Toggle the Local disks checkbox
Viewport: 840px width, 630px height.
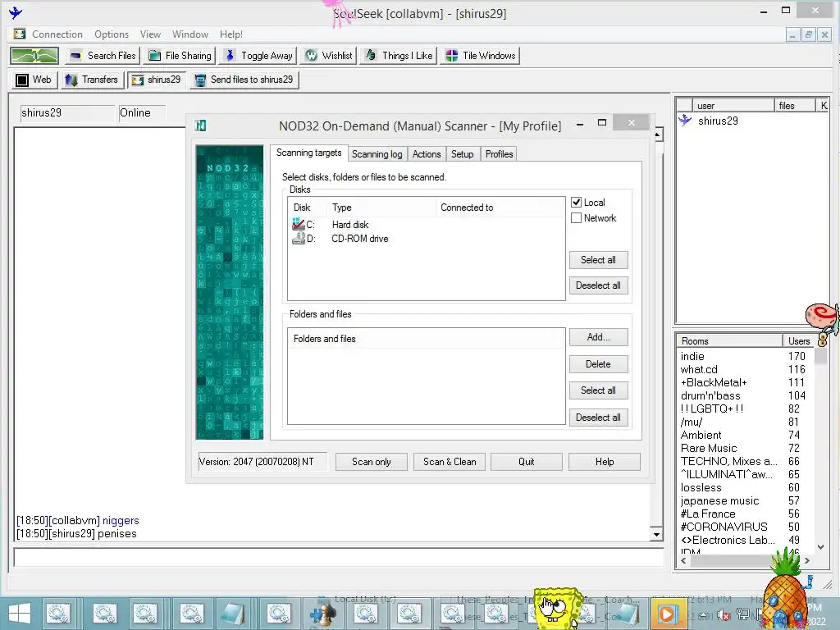[x=577, y=203]
